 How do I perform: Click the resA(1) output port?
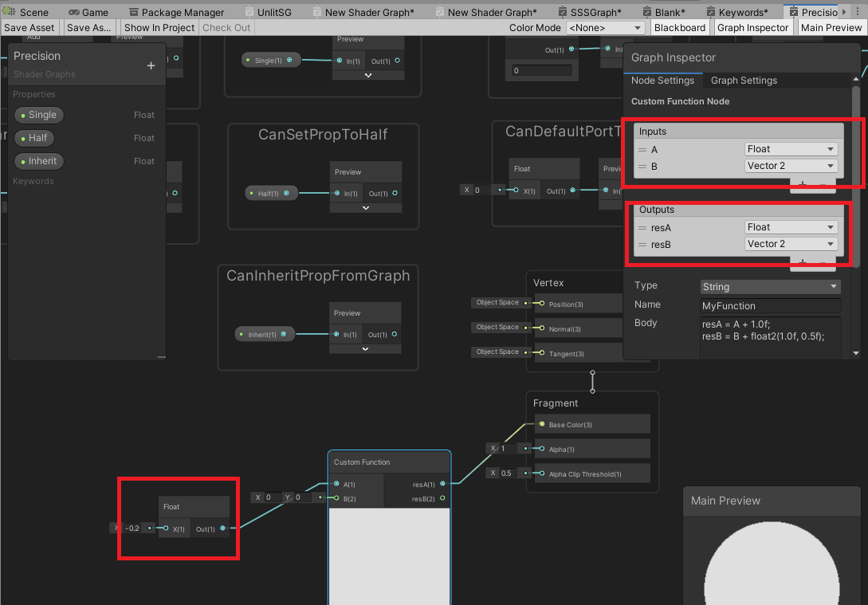[x=442, y=484]
